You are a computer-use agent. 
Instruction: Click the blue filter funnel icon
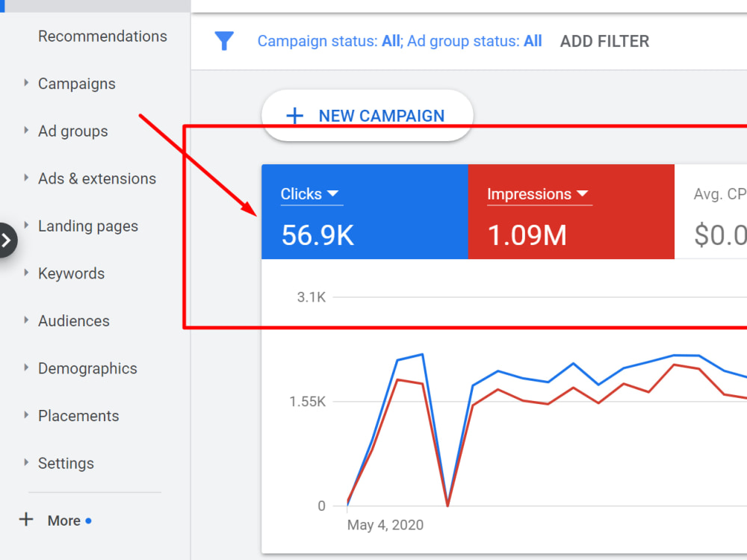point(224,41)
